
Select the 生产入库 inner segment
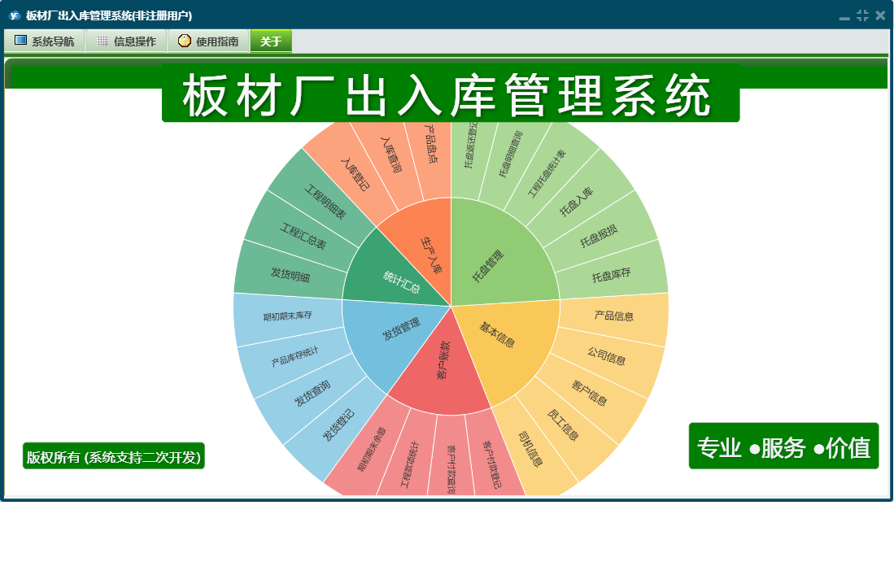pyautogui.click(x=430, y=255)
